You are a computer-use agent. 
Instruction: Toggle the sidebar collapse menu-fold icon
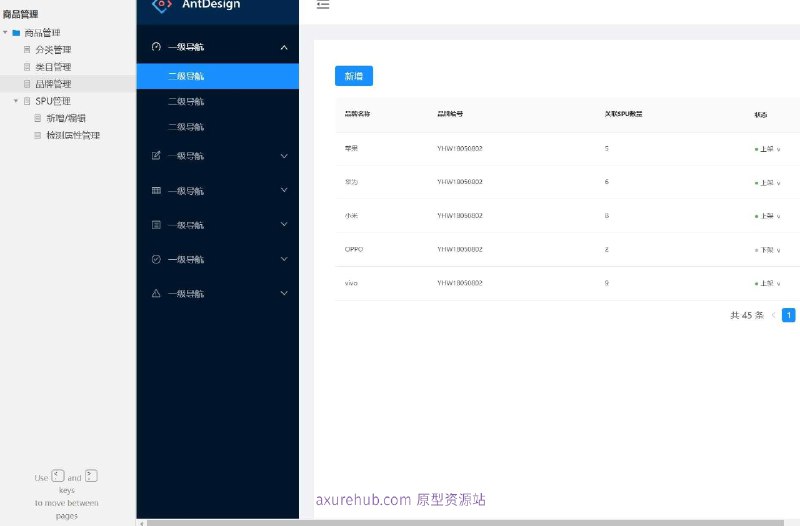323,5
